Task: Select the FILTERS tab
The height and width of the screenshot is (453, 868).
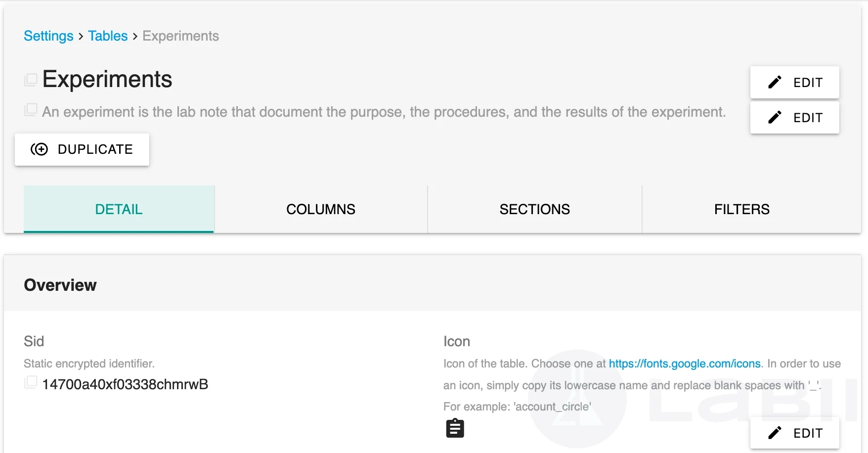Action: [x=741, y=209]
